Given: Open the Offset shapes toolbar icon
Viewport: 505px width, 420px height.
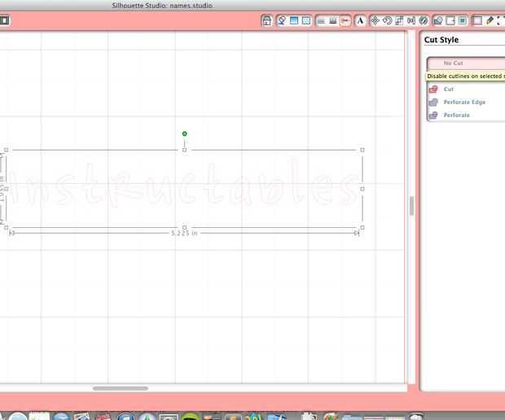Looking at the screenshot, I should [x=438, y=20].
